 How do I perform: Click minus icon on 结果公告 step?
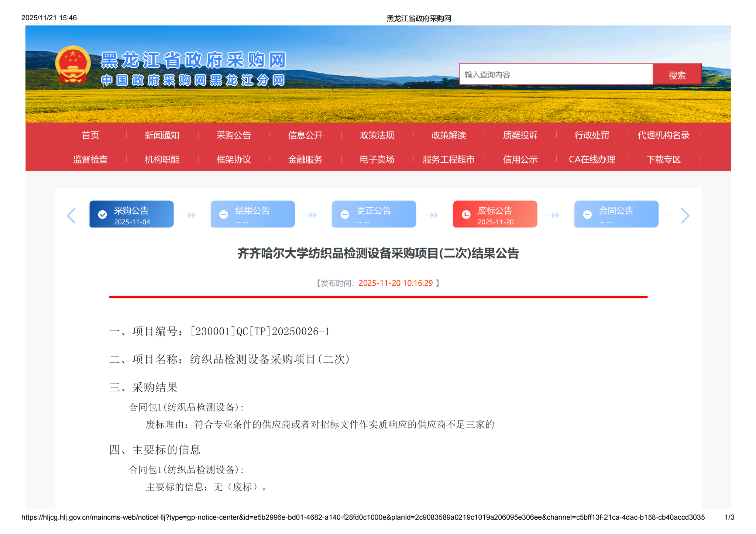tap(224, 214)
